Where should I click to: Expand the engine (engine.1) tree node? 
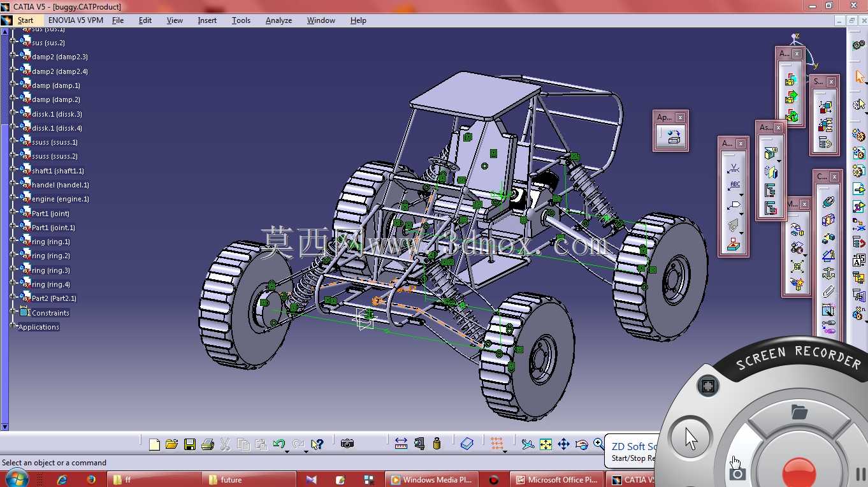coord(13,196)
